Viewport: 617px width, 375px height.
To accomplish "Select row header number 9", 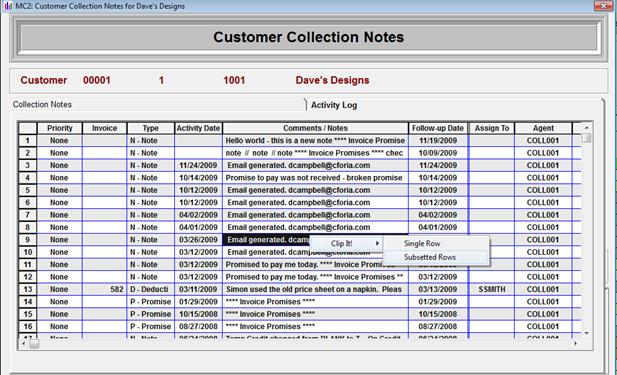I will [x=28, y=240].
